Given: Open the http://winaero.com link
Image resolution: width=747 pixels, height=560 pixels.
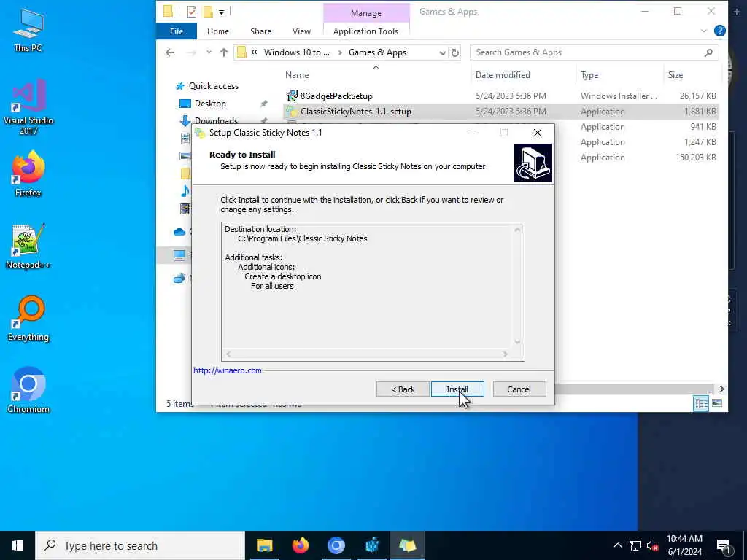Looking at the screenshot, I should pyautogui.click(x=228, y=370).
